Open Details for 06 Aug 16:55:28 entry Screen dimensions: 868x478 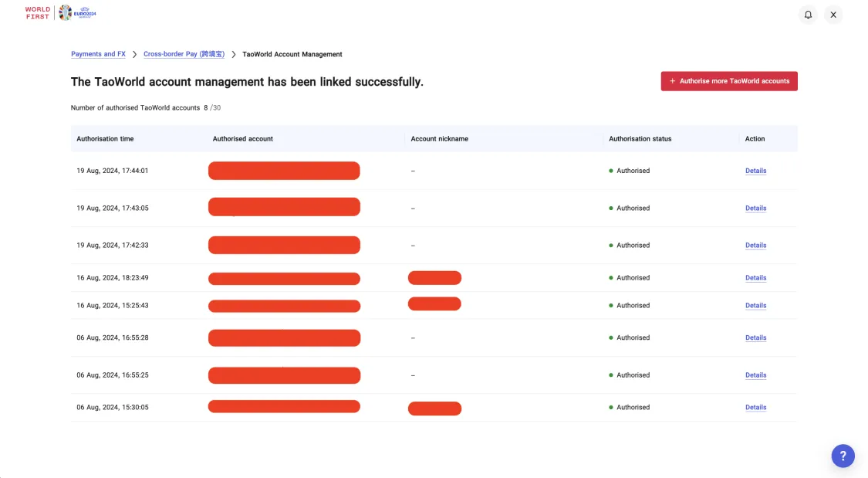[x=755, y=338]
